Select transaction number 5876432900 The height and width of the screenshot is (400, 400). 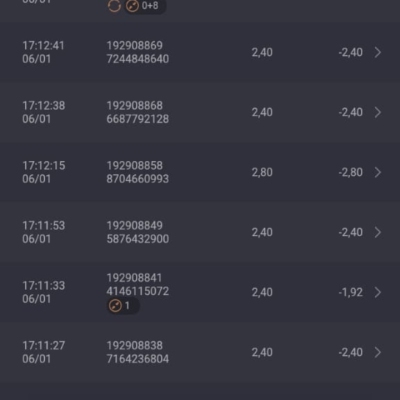(x=138, y=239)
